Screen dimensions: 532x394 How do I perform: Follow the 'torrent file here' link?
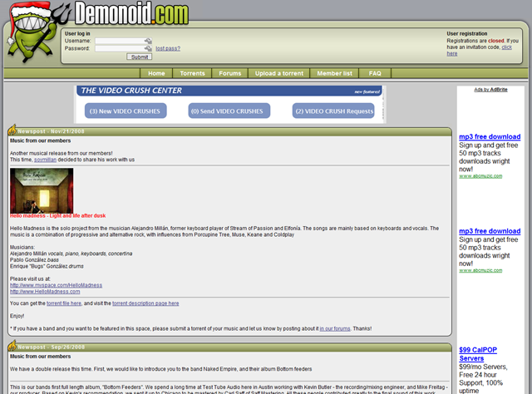(64, 303)
